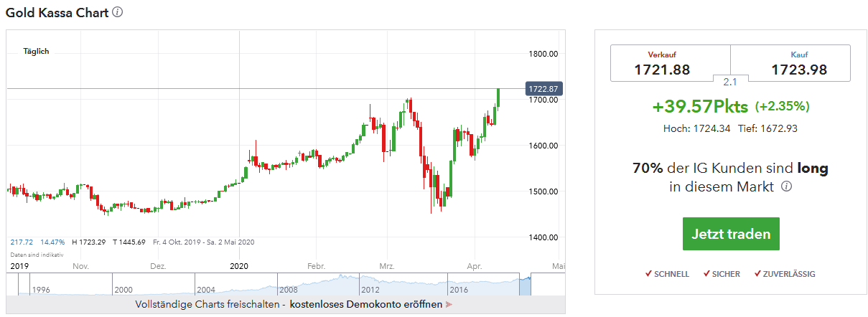The image size is (868, 317).
Task: Click the 2.1 spread badge
Action: click(730, 80)
